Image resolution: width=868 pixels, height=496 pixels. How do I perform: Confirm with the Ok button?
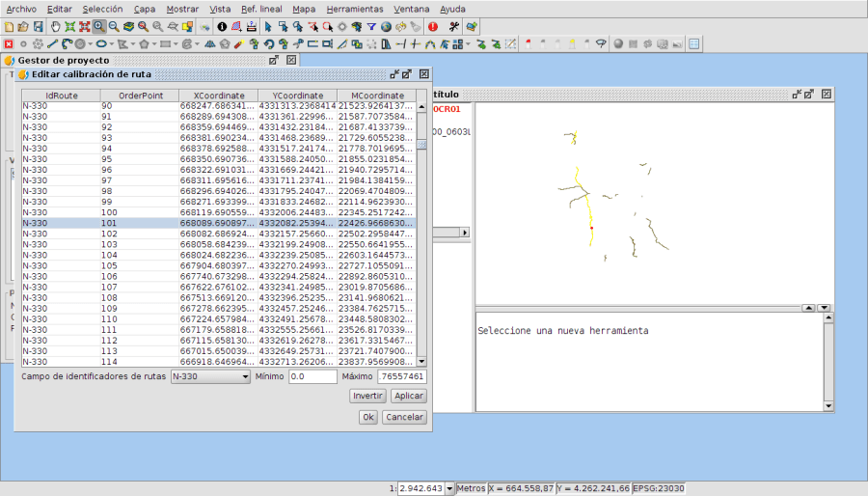[x=367, y=417]
